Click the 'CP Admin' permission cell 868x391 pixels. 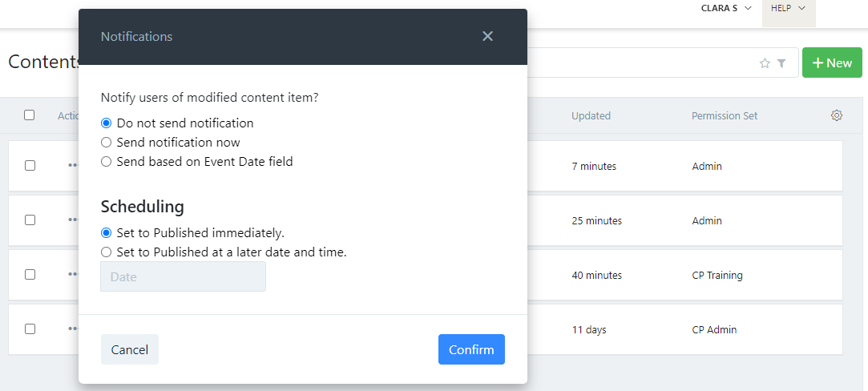(x=714, y=329)
